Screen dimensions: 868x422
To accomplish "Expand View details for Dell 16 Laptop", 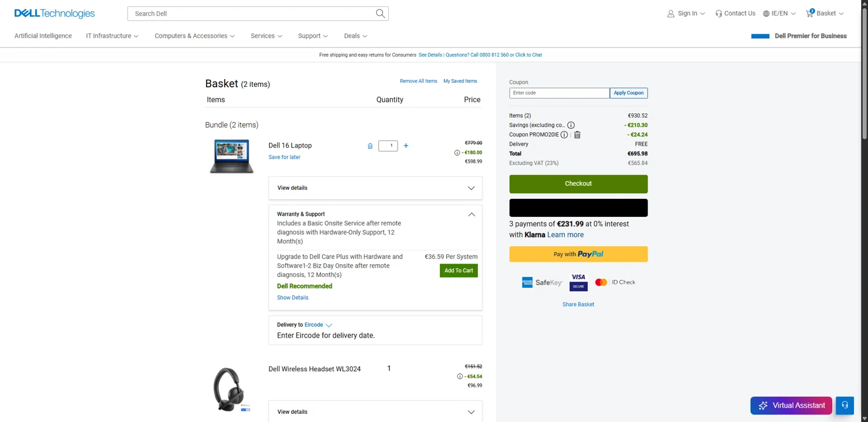I will click(376, 188).
